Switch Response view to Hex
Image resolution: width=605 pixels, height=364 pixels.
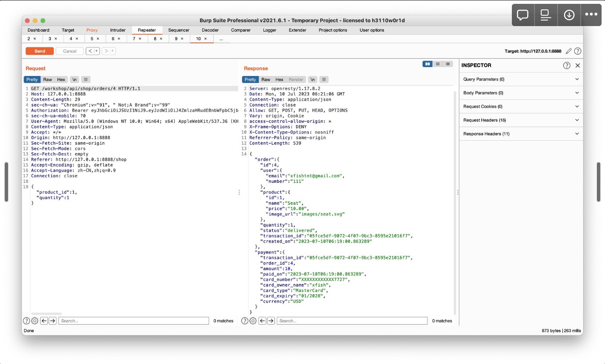pyautogui.click(x=279, y=79)
